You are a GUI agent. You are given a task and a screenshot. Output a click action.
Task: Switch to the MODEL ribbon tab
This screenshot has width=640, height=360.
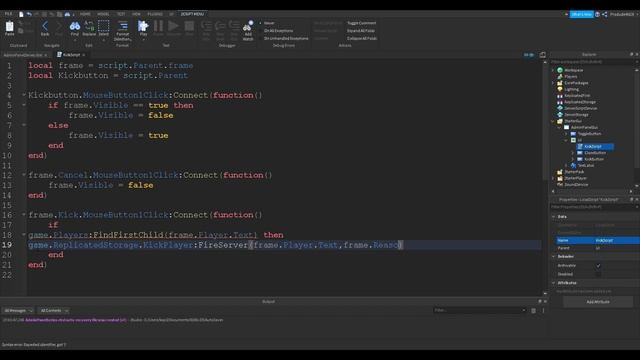(103, 14)
